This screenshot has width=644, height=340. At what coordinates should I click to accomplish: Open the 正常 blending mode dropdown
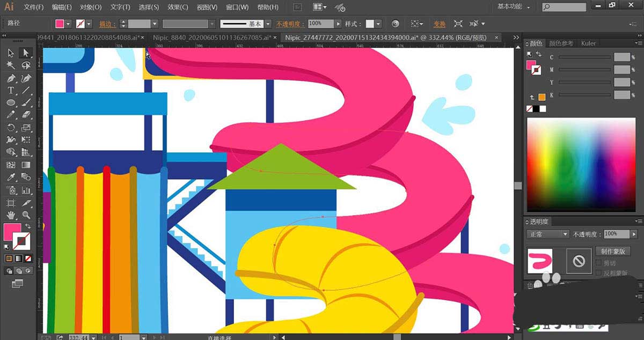click(548, 234)
